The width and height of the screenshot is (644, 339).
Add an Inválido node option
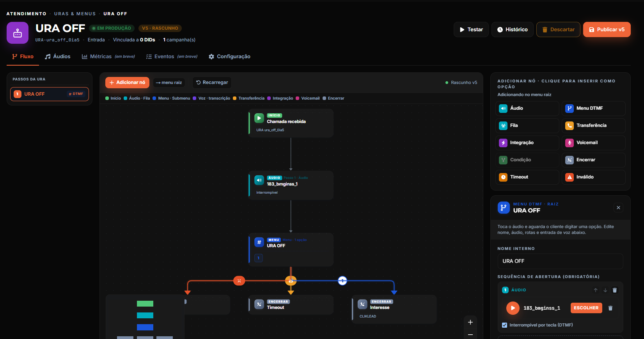tap(593, 177)
